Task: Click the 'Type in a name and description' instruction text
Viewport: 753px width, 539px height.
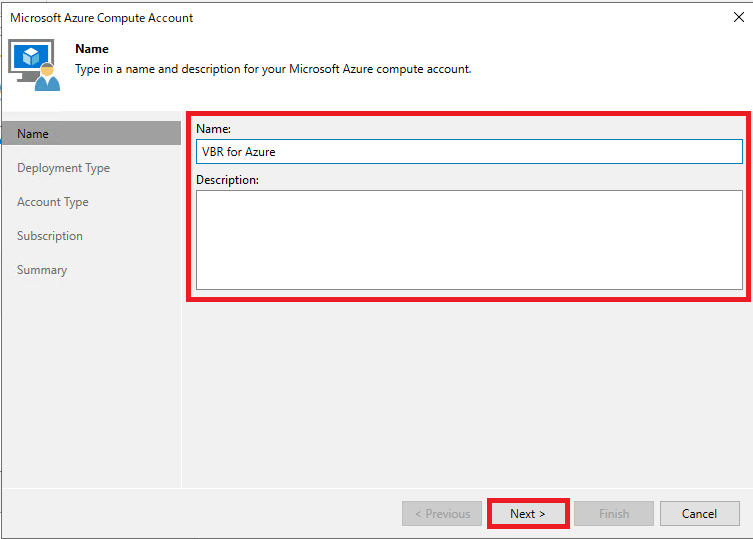Action: pyautogui.click(x=273, y=69)
